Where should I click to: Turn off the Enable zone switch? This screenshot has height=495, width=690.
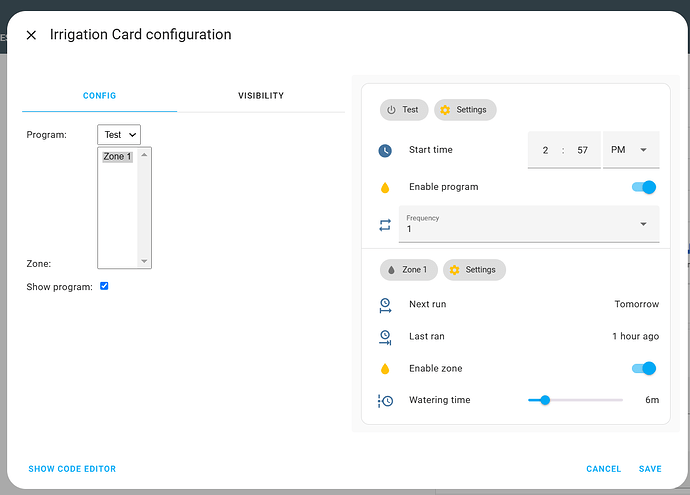(644, 368)
